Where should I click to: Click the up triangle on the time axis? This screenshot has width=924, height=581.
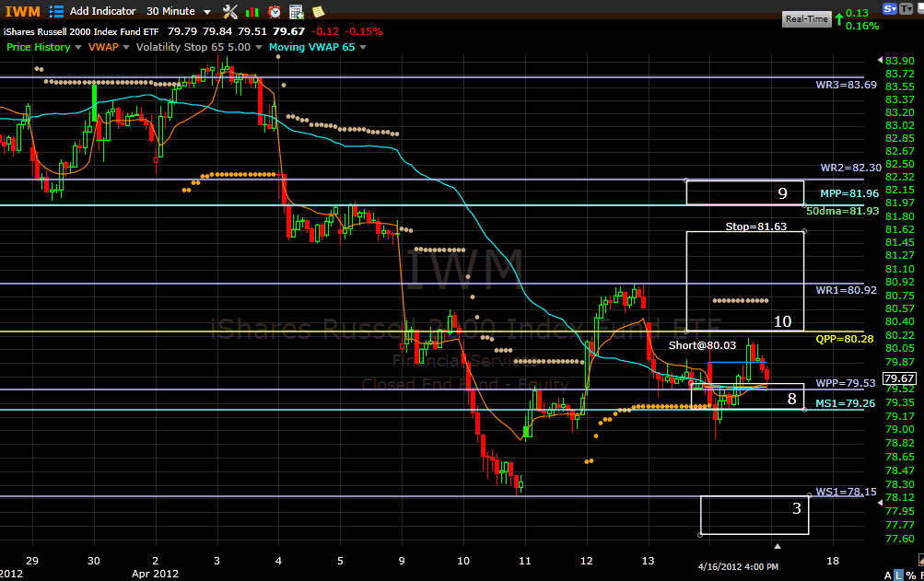778,546
